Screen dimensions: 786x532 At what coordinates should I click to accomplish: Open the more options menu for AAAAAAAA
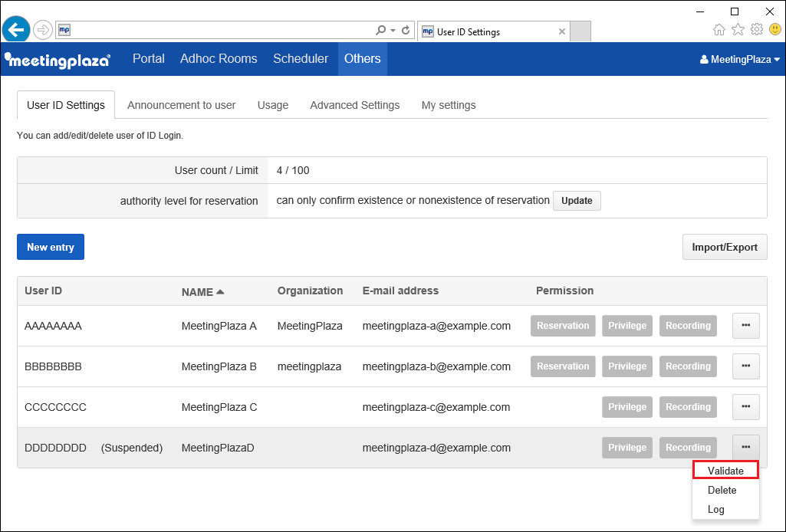point(746,326)
